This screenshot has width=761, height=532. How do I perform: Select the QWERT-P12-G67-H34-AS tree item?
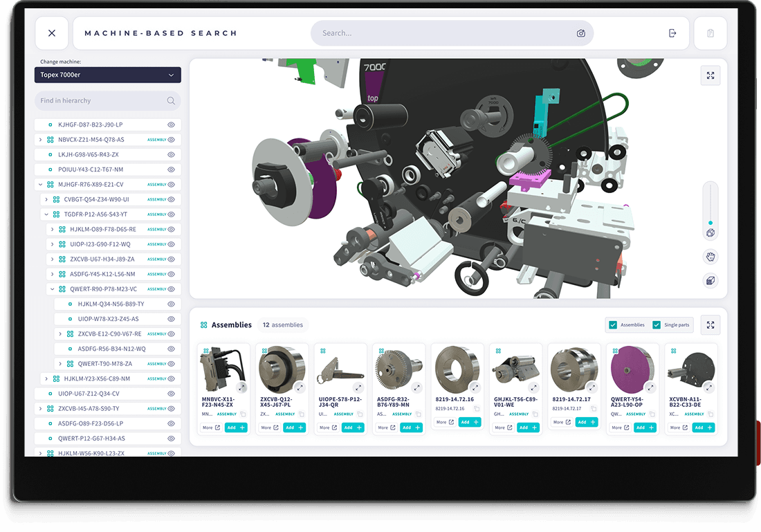[x=108, y=439]
